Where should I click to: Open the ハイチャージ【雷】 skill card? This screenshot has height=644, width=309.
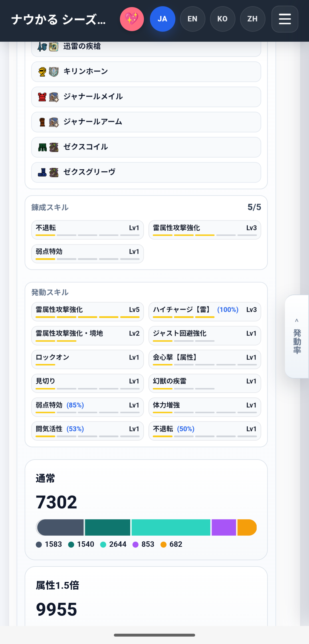(205, 312)
